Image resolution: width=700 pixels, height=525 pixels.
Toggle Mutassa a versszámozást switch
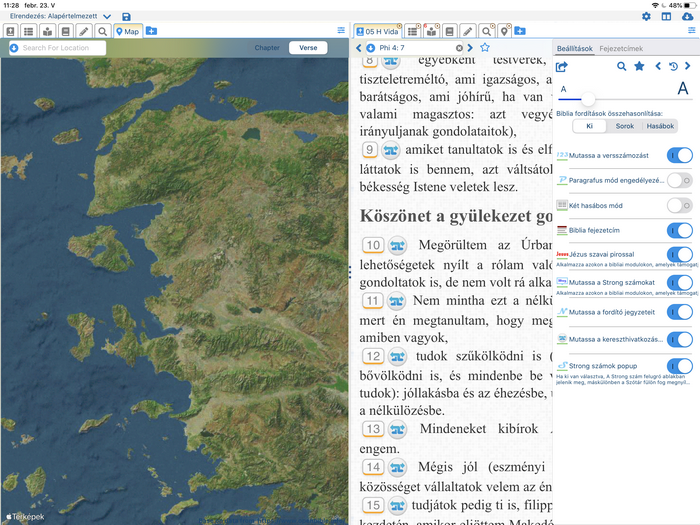[x=679, y=155]
